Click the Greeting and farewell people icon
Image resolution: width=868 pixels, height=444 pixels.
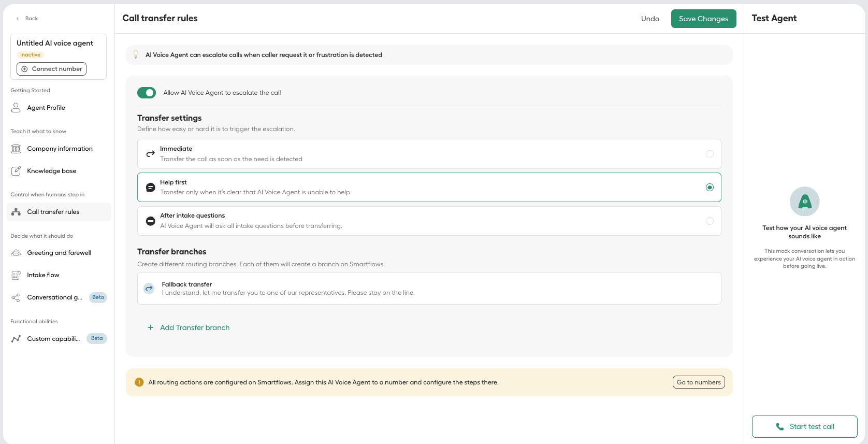pos(16,253)
